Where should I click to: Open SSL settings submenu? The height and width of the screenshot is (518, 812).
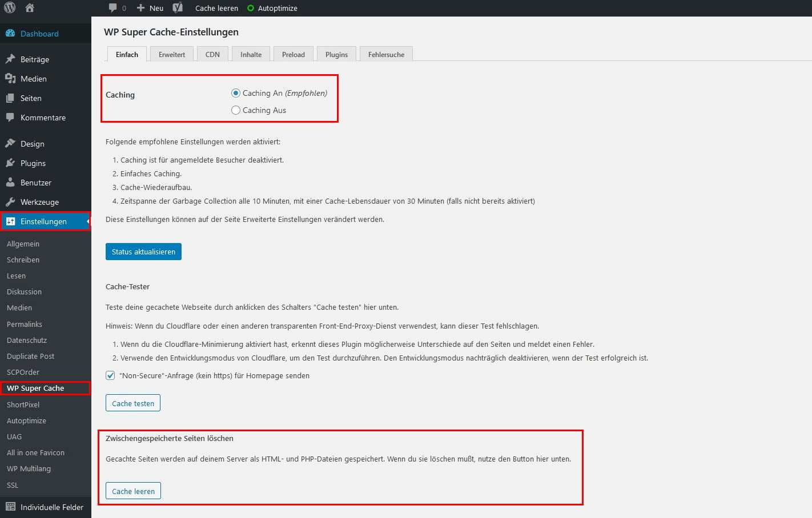pos(13,485)
